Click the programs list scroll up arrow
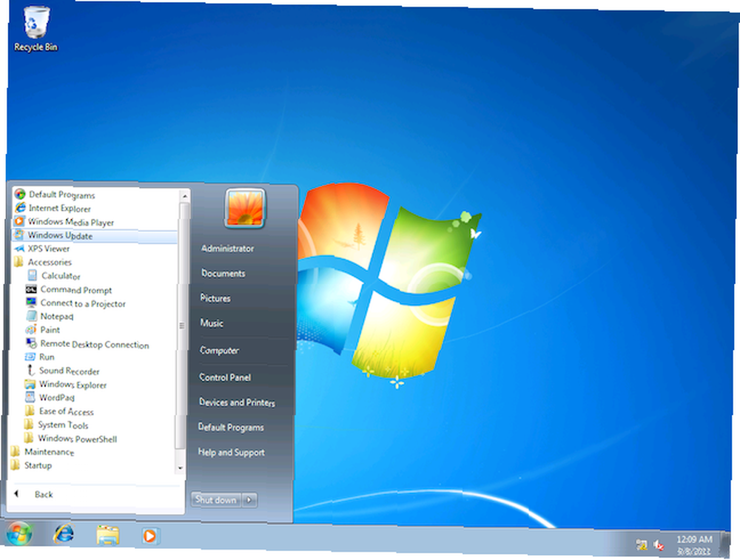This screenshot has height=560, width=740. [184, 196]
